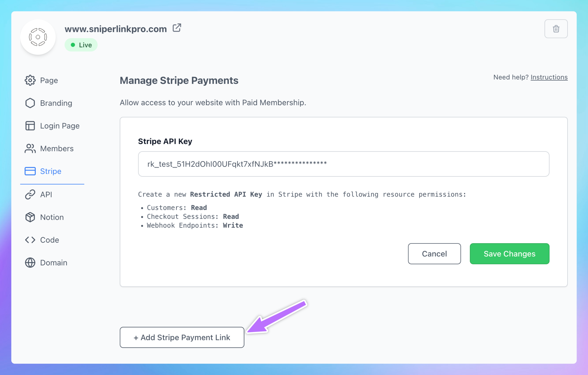
Task: Click the site logo avatar
Action: 38,37
